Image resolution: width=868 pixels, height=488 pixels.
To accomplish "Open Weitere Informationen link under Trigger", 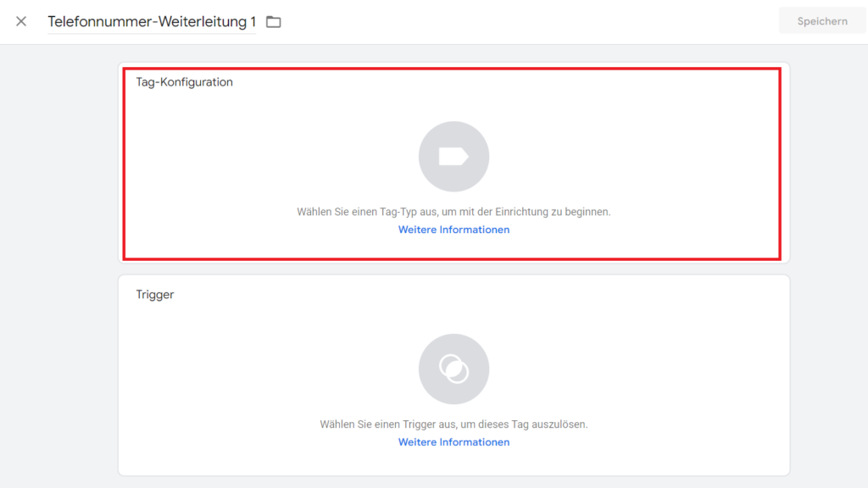I will [x=454, y=442].
